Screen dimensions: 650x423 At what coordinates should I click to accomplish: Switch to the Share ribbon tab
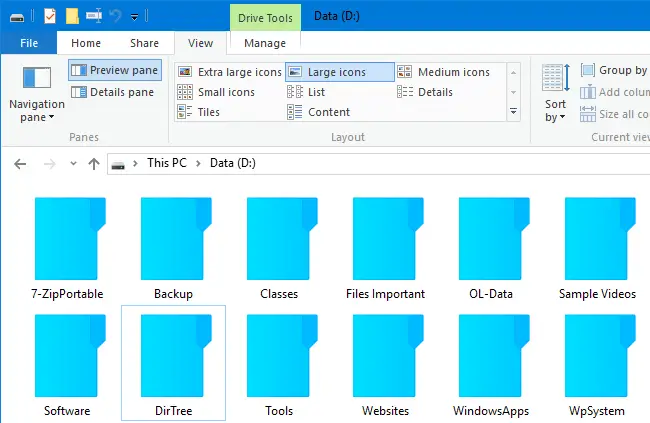(x=144, y=43)
